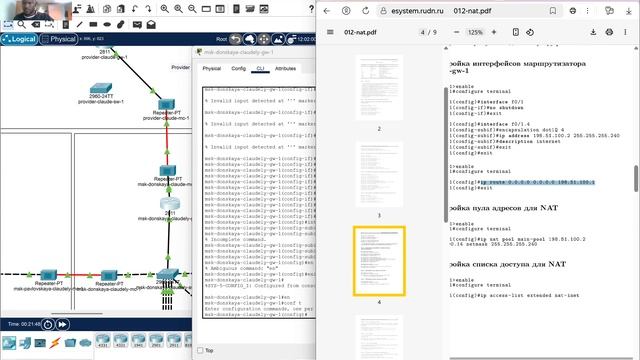Click the provider-claude-sw-1 2960-24TT switch

pos(101,88)
